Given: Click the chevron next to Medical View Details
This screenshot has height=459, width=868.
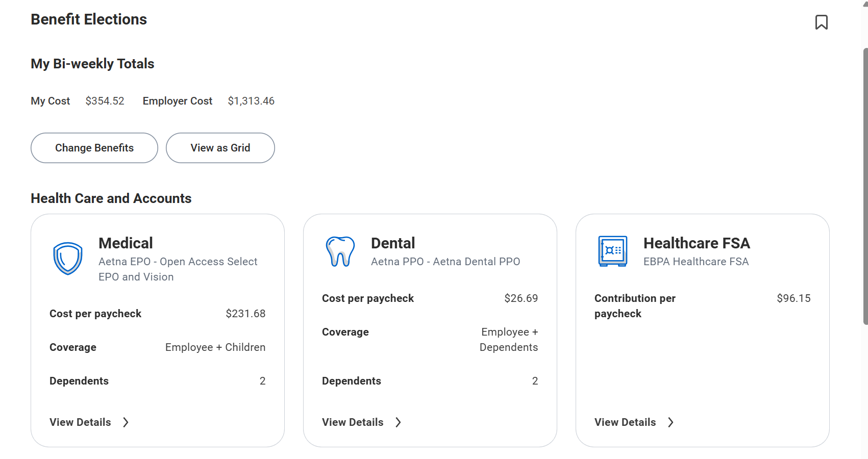Looking at the screenshot, I should point(126,422).
